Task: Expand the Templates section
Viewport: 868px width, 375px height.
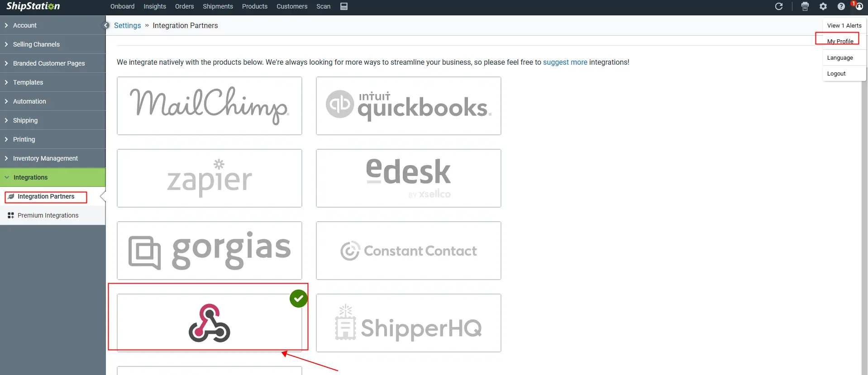Action: tap(52, 82)
